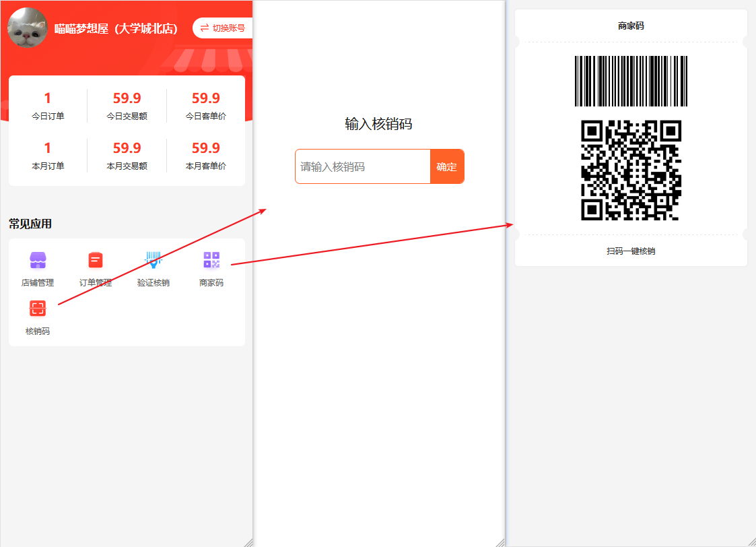756x547 pixels.
Task: Click the merchant QR code image
Action: [x=631, y=170]
